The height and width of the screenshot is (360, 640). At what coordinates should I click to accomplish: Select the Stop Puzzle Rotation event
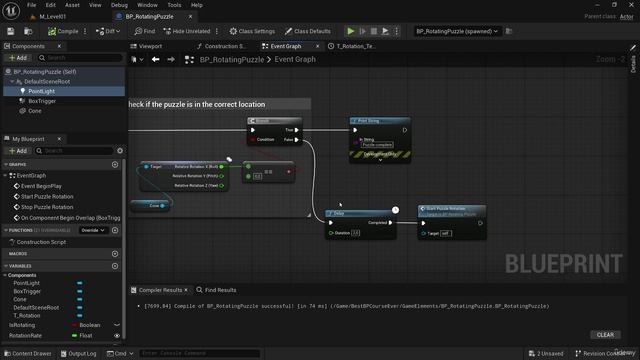(47, 207)
